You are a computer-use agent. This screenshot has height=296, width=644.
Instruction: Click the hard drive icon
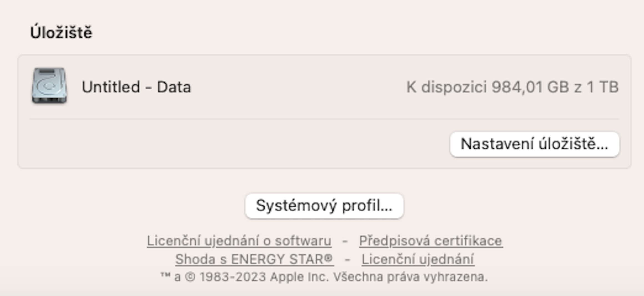(49, 86)
